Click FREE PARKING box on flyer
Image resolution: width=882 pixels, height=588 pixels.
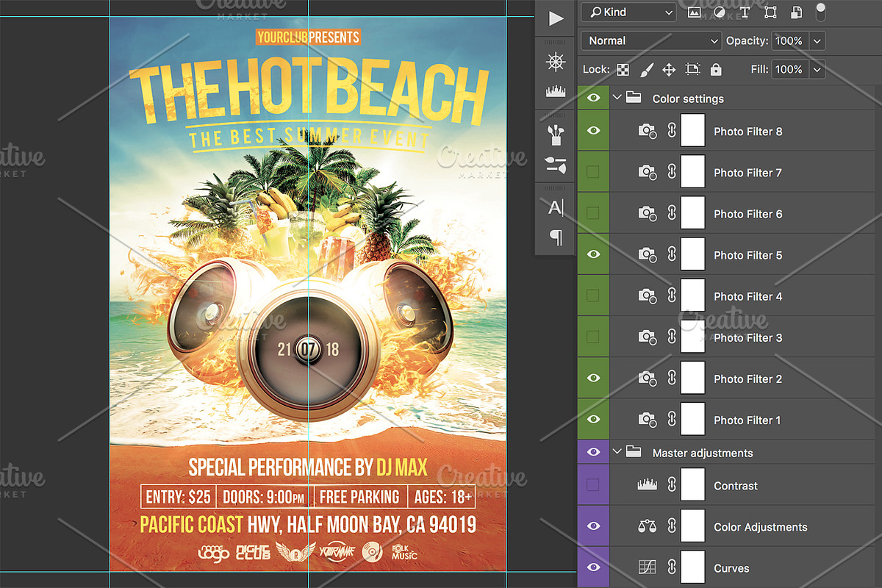359,497
